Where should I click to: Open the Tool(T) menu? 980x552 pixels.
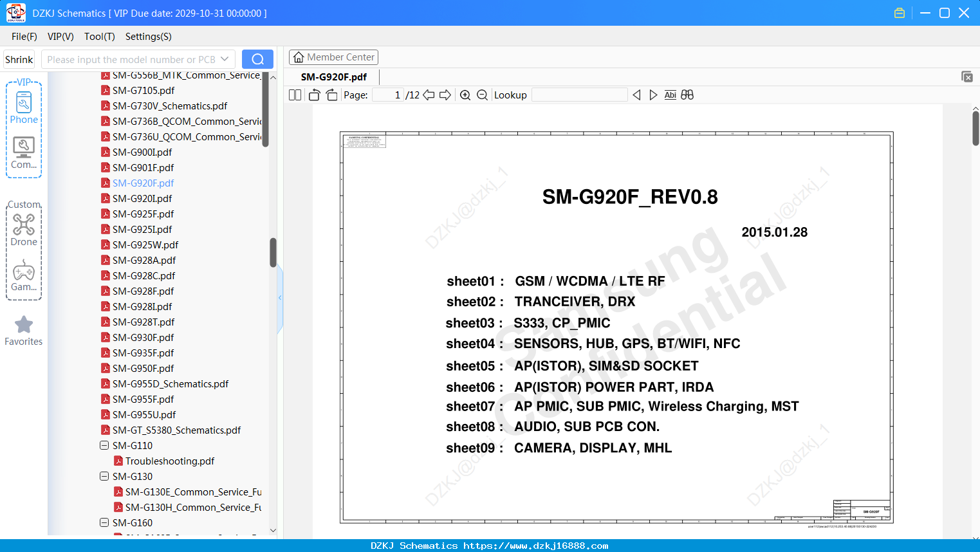click(x=100, y=37)
